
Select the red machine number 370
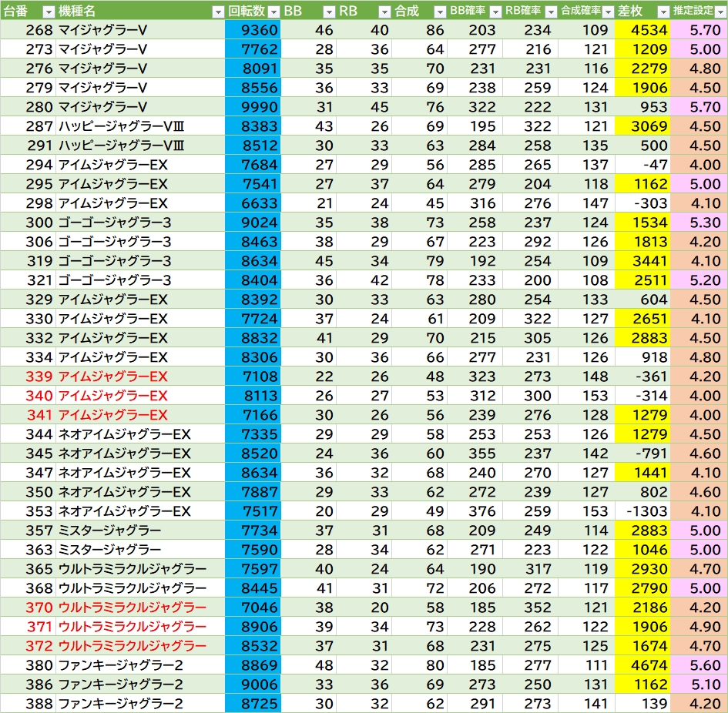(x=28, y=608)
